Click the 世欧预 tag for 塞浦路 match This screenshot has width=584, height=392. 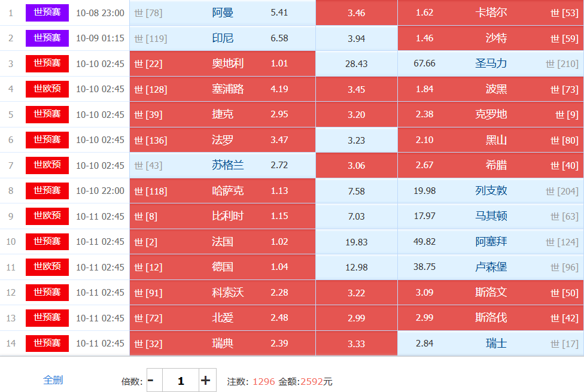point(47,89)
